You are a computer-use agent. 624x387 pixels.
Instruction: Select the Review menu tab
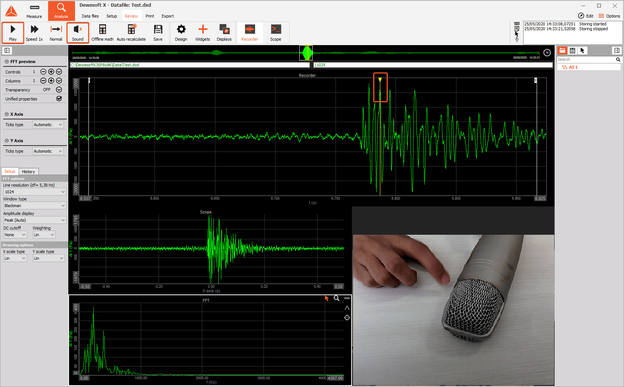pyautogui.click(x=131, y=16)
